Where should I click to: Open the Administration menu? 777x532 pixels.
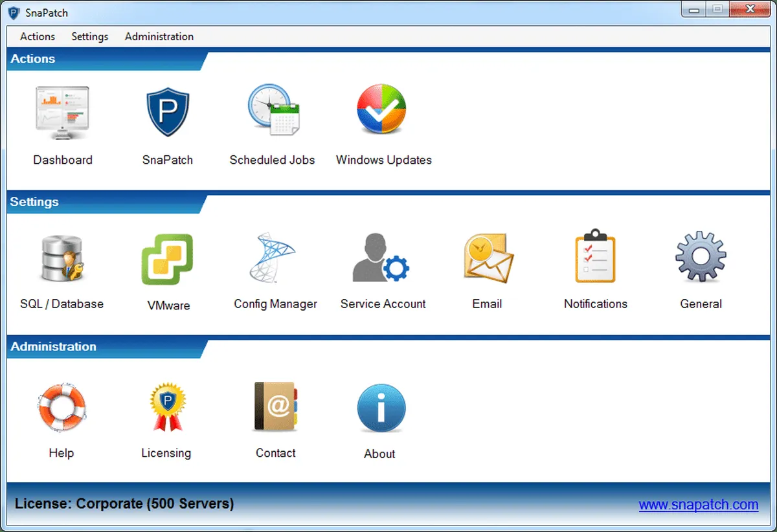(x=159, y=37)
